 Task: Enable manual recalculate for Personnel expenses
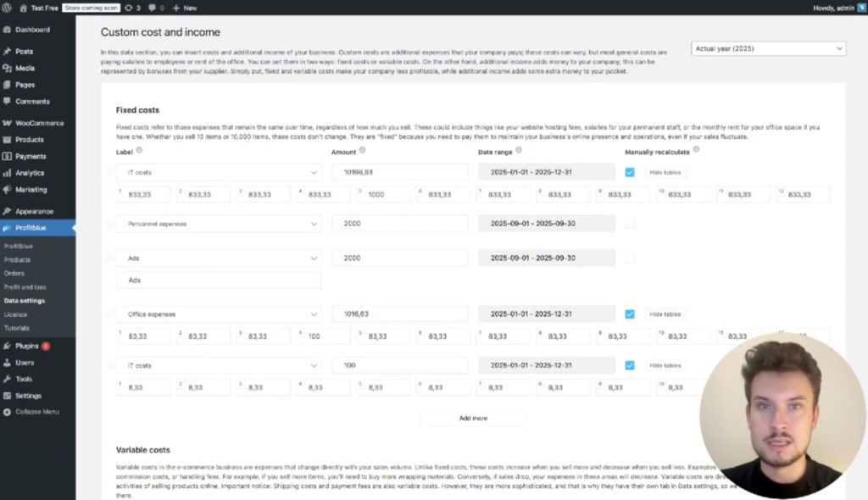629,224
